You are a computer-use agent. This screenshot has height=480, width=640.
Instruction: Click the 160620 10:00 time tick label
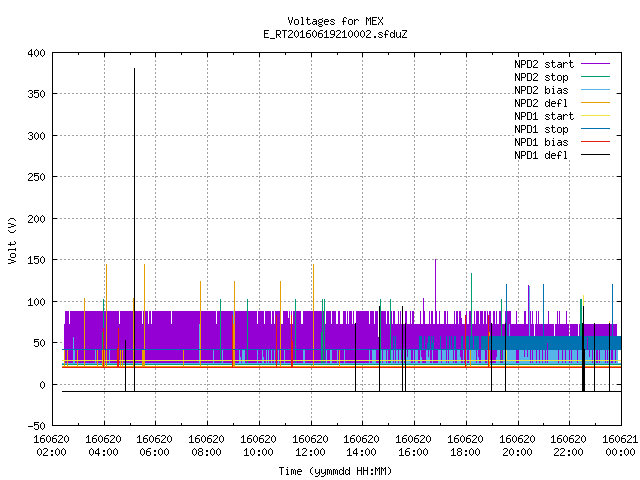pos(258,446)
